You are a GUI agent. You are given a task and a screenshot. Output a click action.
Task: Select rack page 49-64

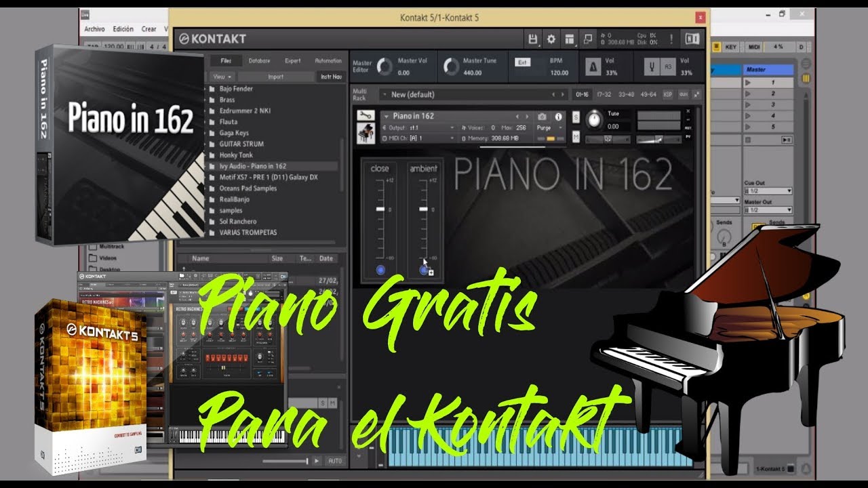[648, 94]
